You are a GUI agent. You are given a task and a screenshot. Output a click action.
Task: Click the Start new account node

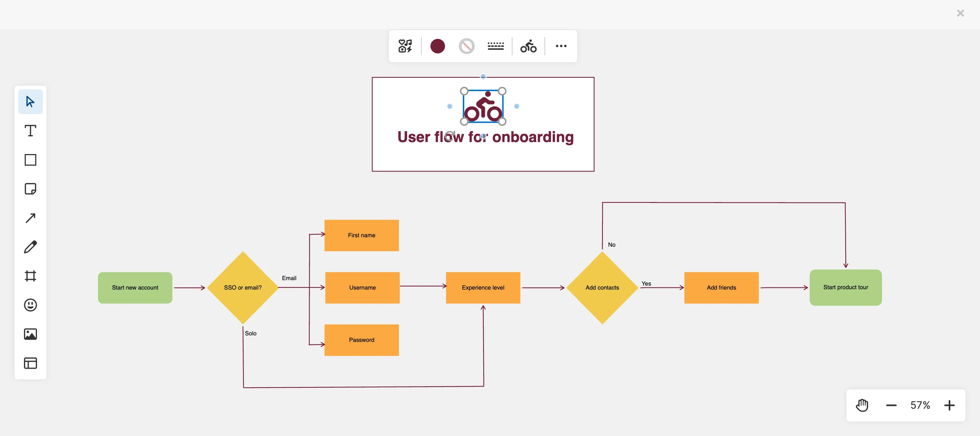[135, 287]
